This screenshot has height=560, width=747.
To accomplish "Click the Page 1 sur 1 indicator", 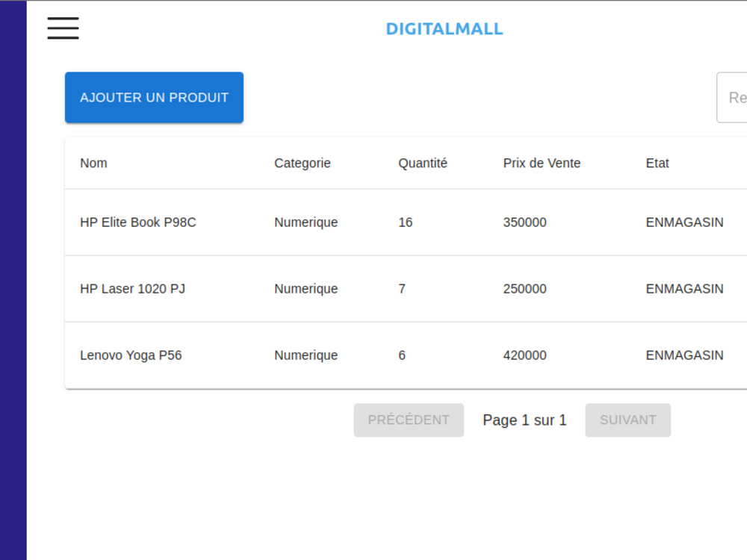I will tap(524, 420).
